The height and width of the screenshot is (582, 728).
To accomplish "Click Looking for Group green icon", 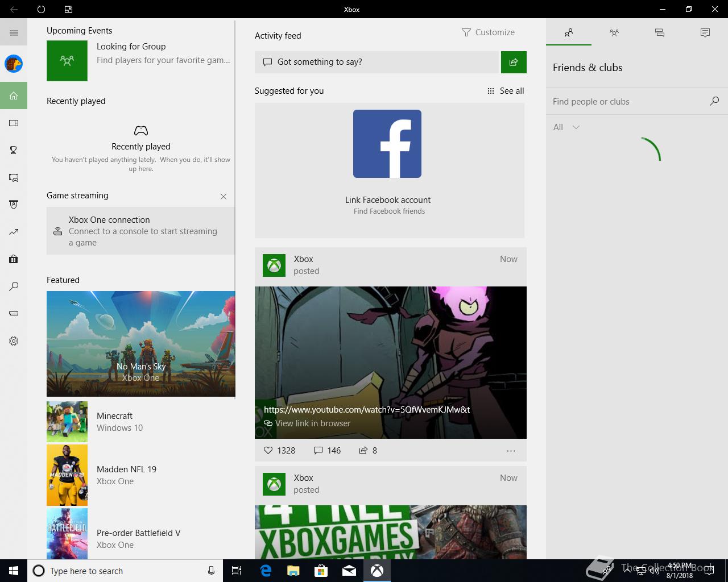I will click(x=67, y=61).
